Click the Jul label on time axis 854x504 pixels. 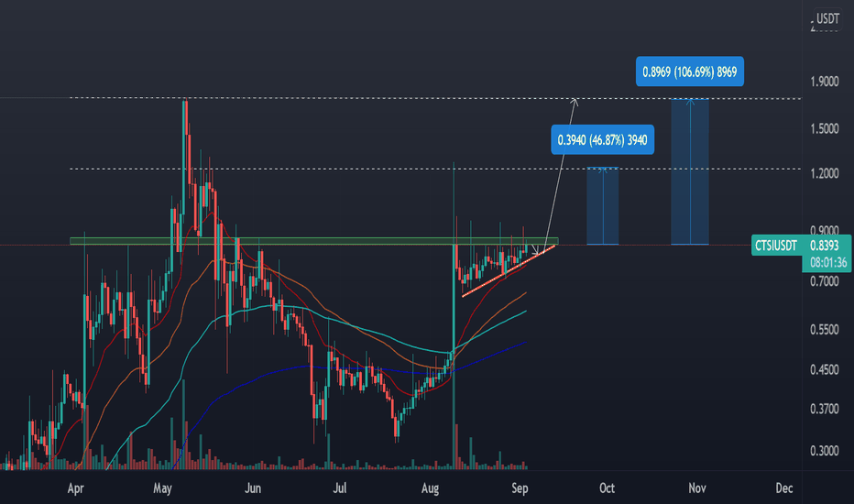pyautogui.click(x=339, y=488)
